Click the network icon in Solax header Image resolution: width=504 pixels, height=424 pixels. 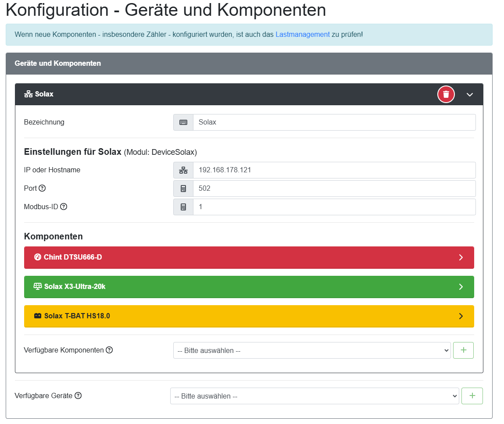(x=28, y=94)
